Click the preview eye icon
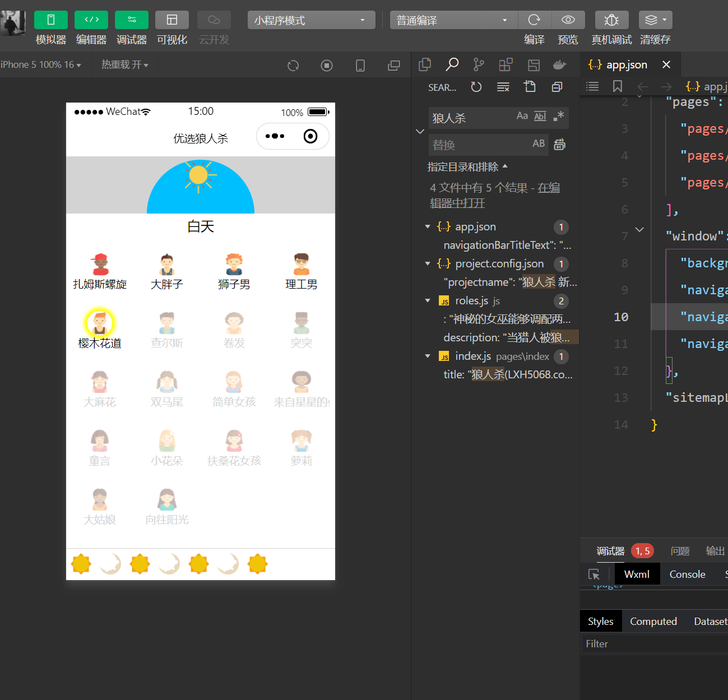Image resolution: width=728 pixels, height=700 pixels. pos(568,20)
